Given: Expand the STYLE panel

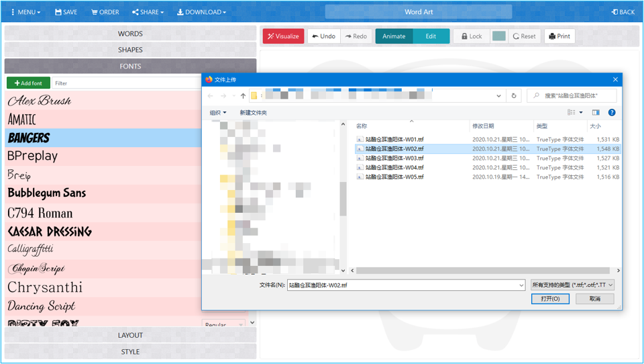Looking at the screenshot, I should pos(130,352).
